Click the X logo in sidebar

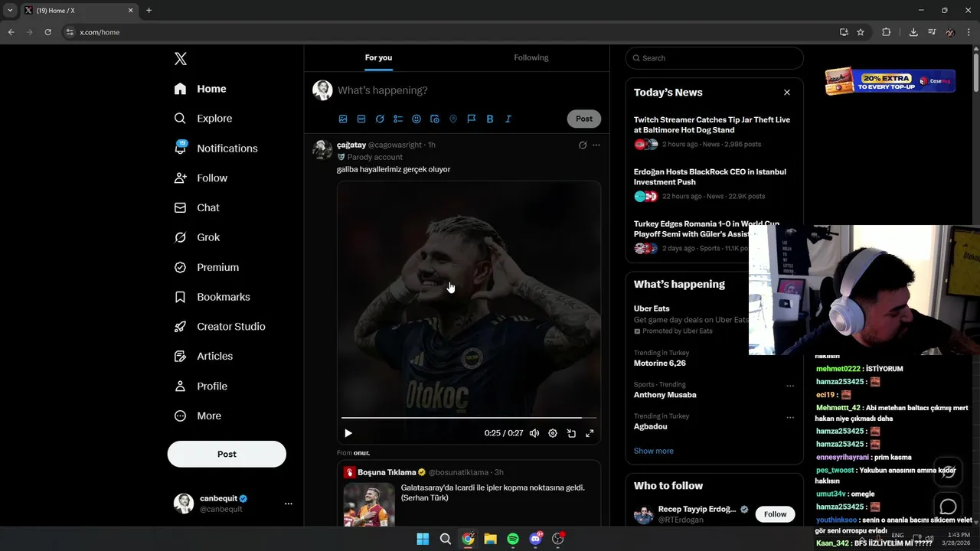pos(181,59)
